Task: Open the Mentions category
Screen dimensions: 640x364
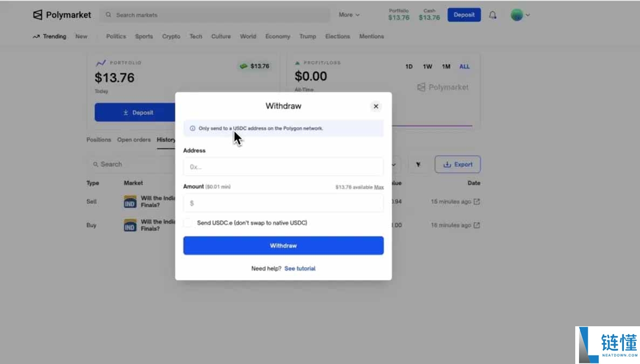Action: click(371, 36)
